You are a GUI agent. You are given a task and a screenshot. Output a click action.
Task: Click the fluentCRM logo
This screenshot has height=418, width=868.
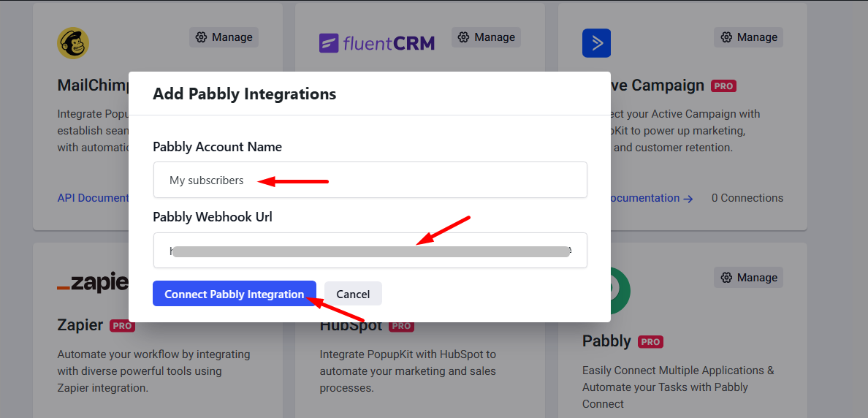coord(377,43)
